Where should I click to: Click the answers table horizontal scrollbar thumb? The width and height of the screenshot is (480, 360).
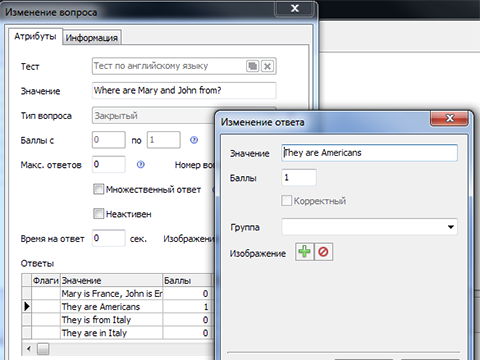tap(43, 349)
